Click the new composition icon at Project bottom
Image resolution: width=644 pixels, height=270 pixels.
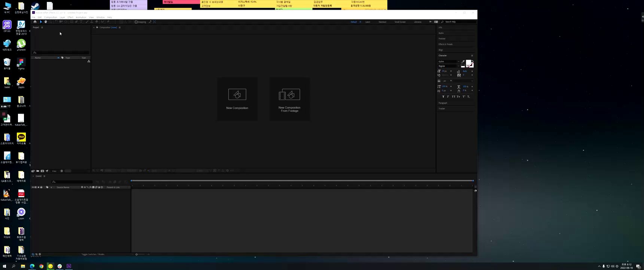coord(42,171)
